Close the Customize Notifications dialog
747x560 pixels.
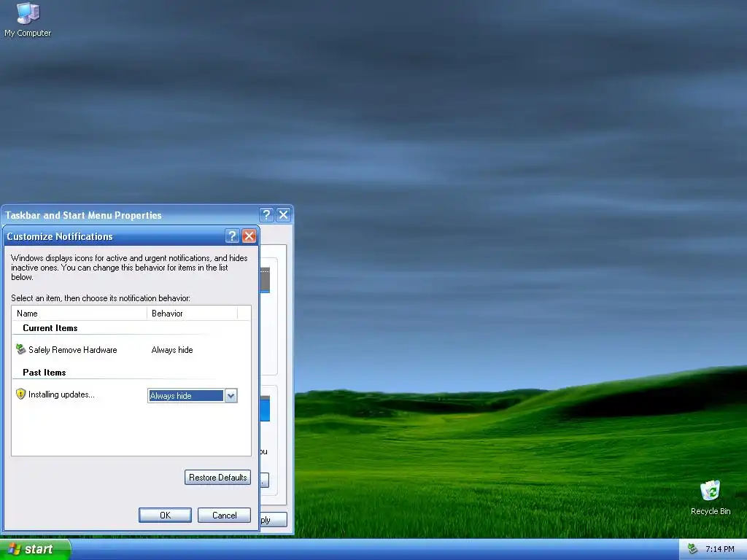[249, 236]
